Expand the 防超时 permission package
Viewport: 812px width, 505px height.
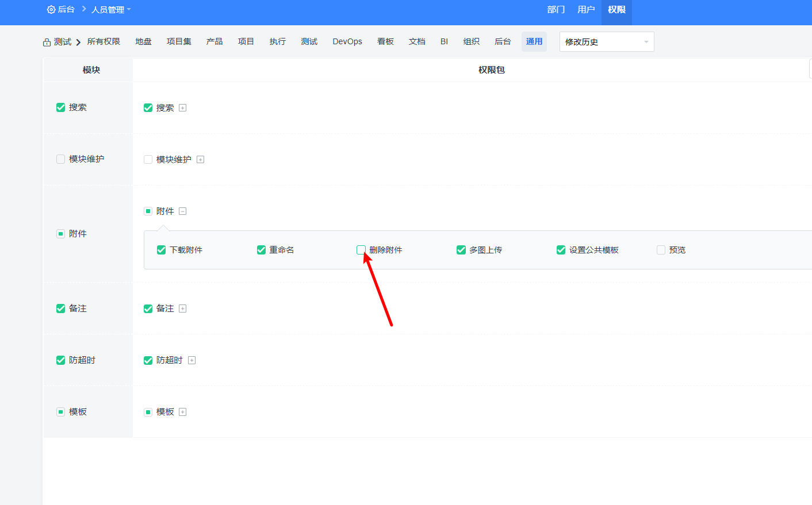coord(192,360)
